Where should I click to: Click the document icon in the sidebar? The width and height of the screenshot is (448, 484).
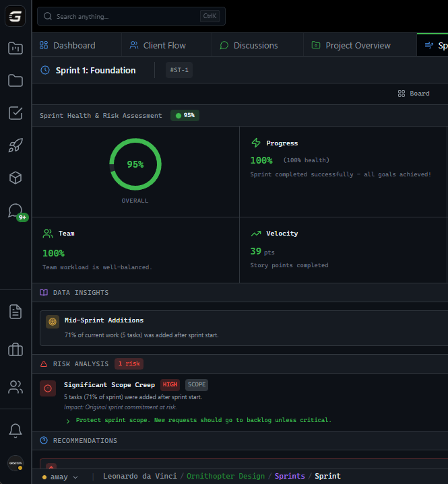coord(15,312)
